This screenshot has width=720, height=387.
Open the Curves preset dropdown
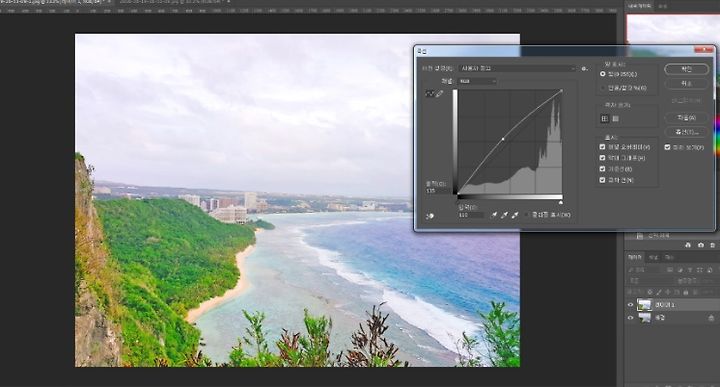517,68
